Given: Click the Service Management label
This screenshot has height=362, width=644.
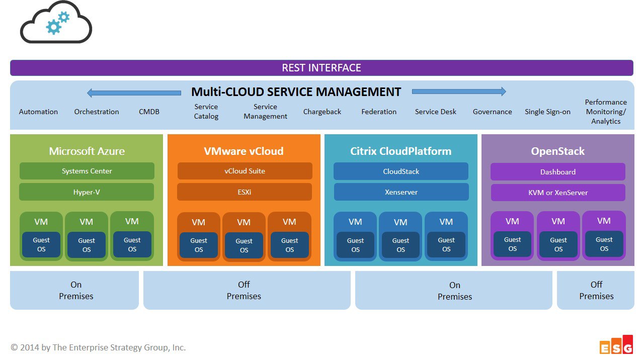Looking at the screenshot, I should click(265, 112).
